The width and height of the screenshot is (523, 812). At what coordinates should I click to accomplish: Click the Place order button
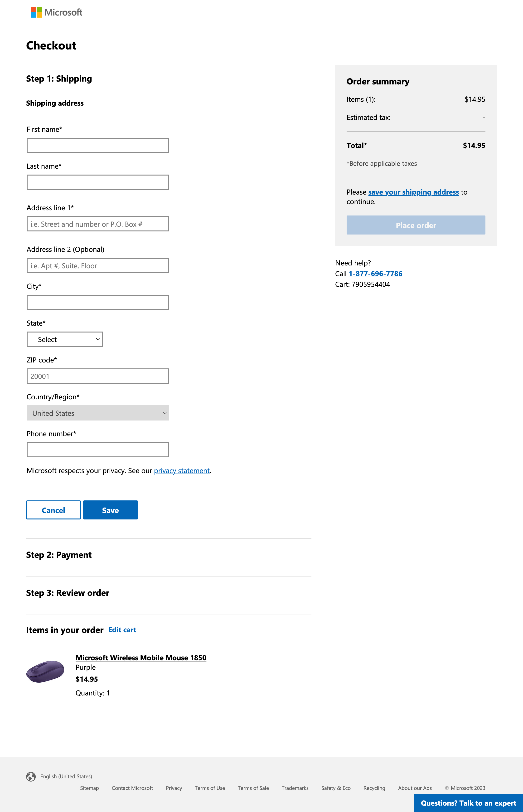(415, 225)
